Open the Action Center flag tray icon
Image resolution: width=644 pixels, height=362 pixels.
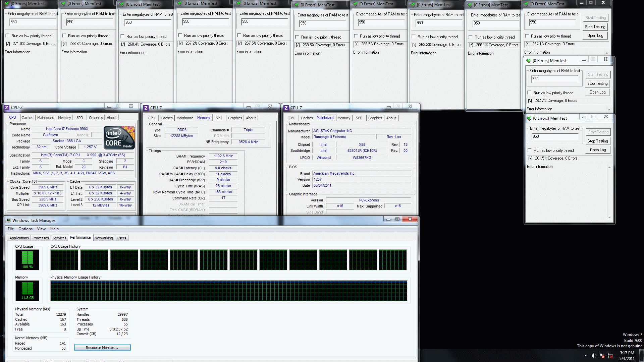pyautogui.click(x=602, y=356)
